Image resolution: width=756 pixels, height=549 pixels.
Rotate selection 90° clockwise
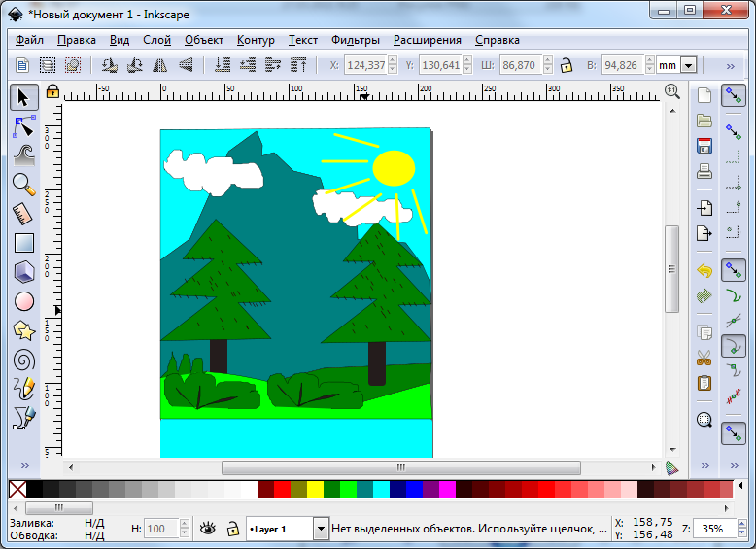134,65
